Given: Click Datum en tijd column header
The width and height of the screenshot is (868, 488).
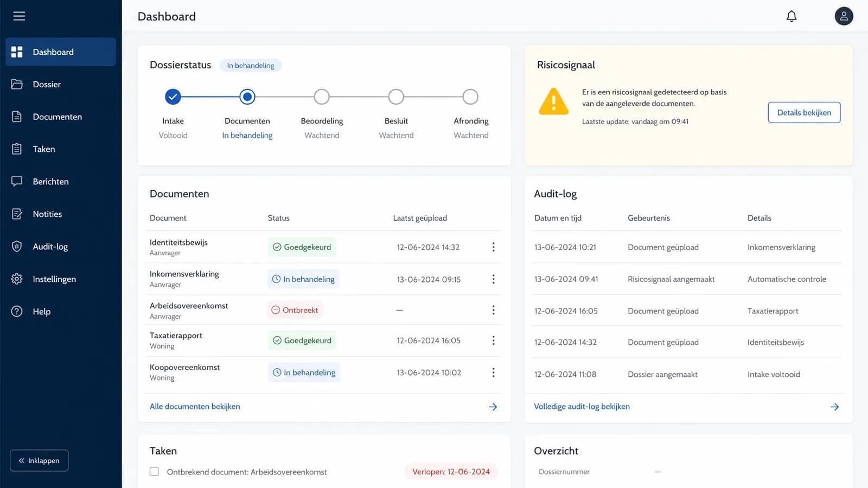Looking at the screenshot, I should point(558,218).
